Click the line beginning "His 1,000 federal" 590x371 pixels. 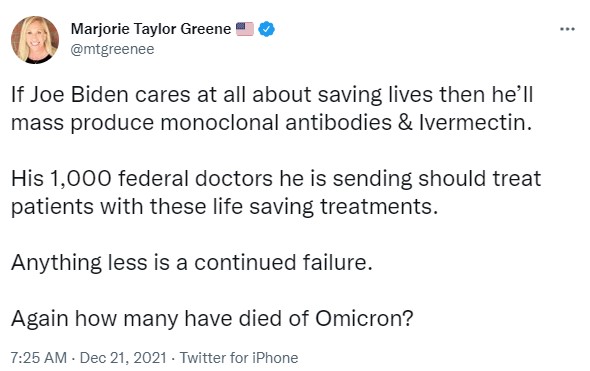point(276,178)
